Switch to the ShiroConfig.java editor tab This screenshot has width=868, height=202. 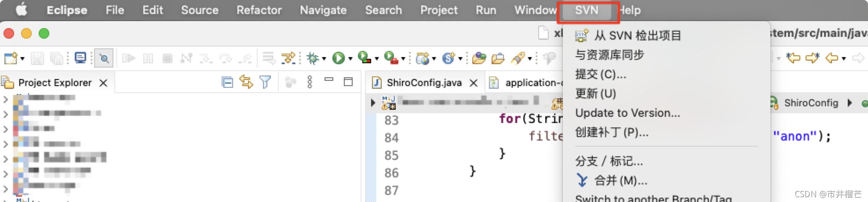point(424,83)
